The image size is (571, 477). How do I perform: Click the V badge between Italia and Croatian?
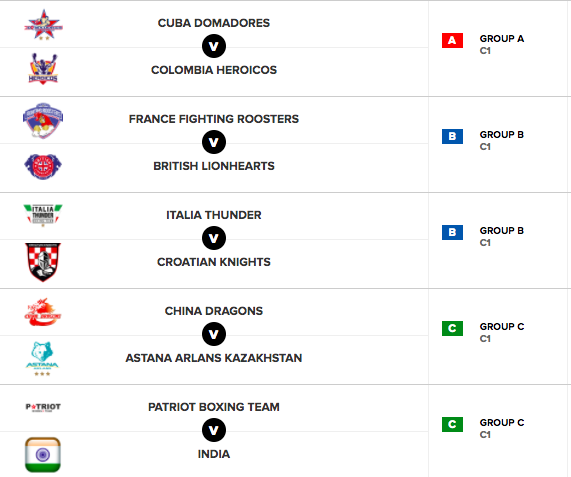tap(214, 238)
